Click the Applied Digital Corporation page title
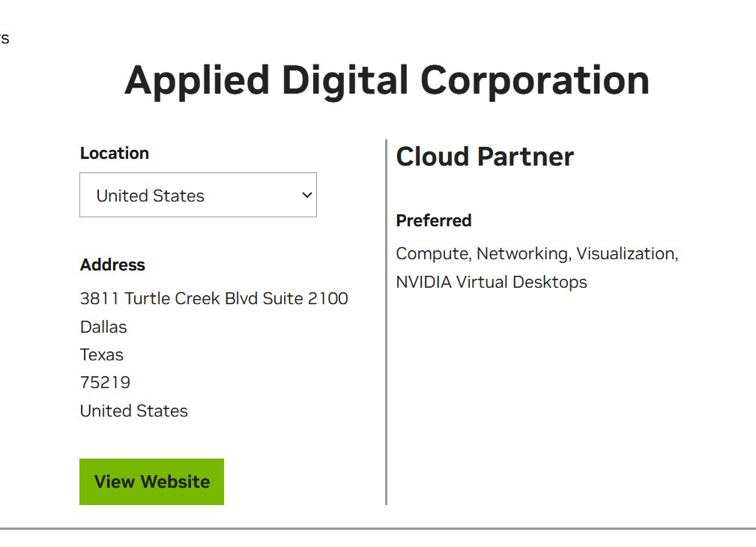Image resolution: width=756 pixels, height=547 pixels. [387, 80]
